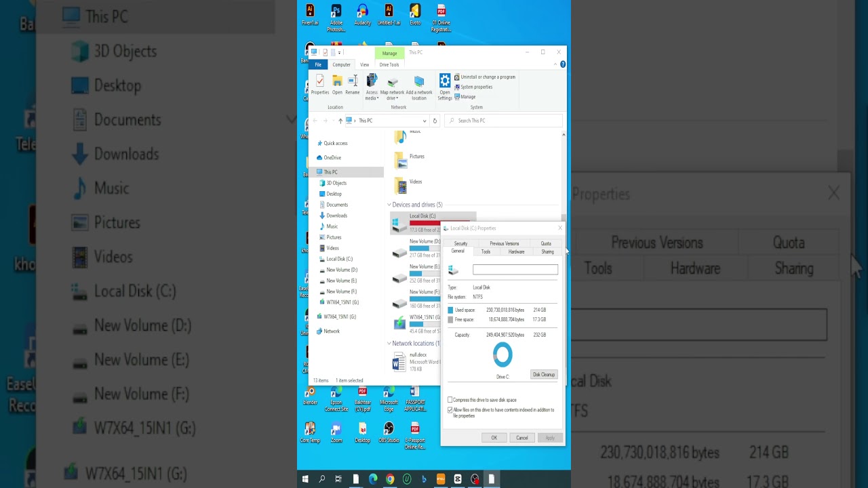Open the Quota tab in Properties
This screenshot has width=868, height=488.
[546, 243]
